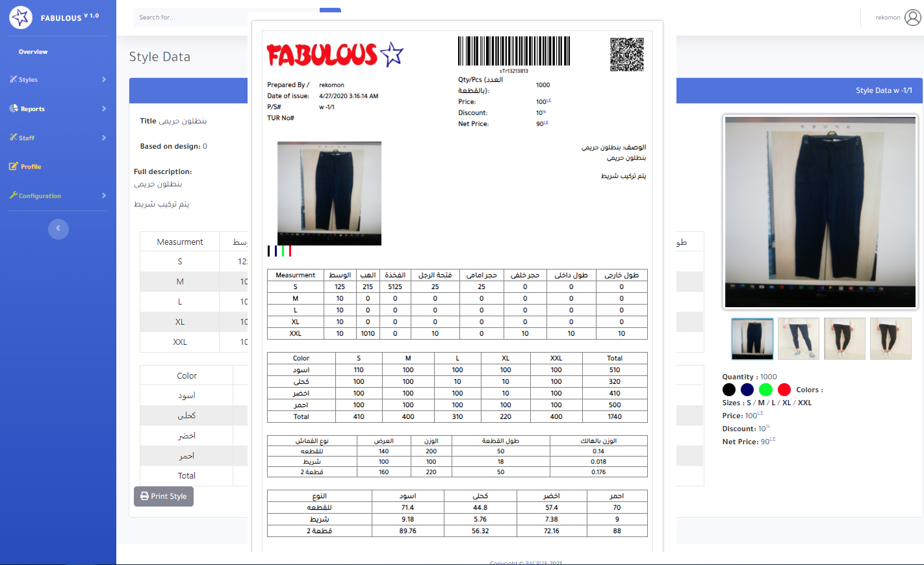Click the edit icon beside Profile
Viewport: 924px width, 565px height.
click(13, 166)
